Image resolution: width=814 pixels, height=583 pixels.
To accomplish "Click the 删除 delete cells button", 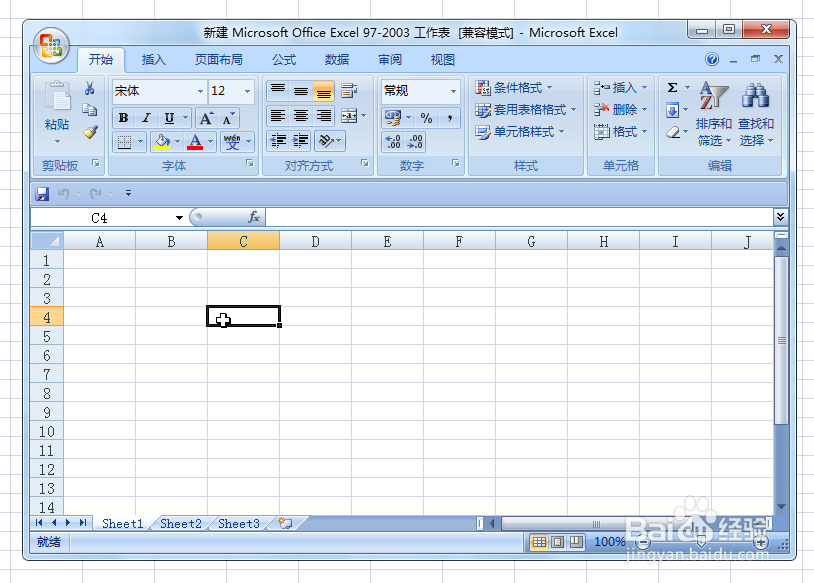I will coord(620,110).
